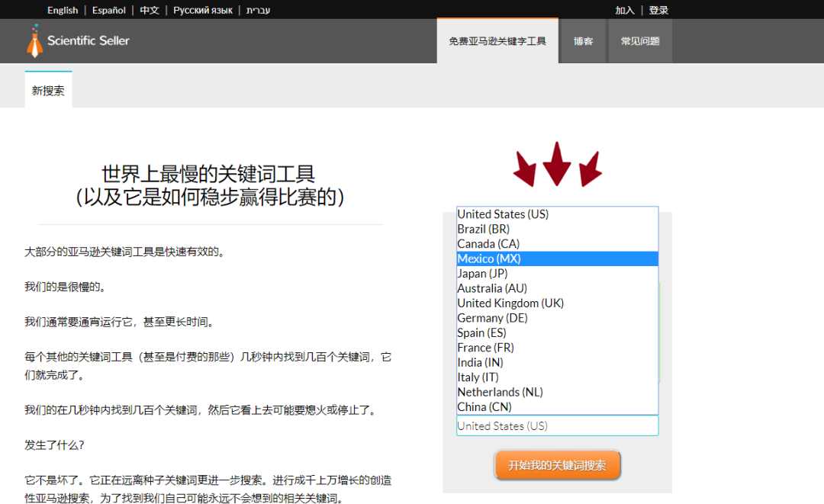
Task: Select Germany (DE) from country list
Action: pos(492,318)
